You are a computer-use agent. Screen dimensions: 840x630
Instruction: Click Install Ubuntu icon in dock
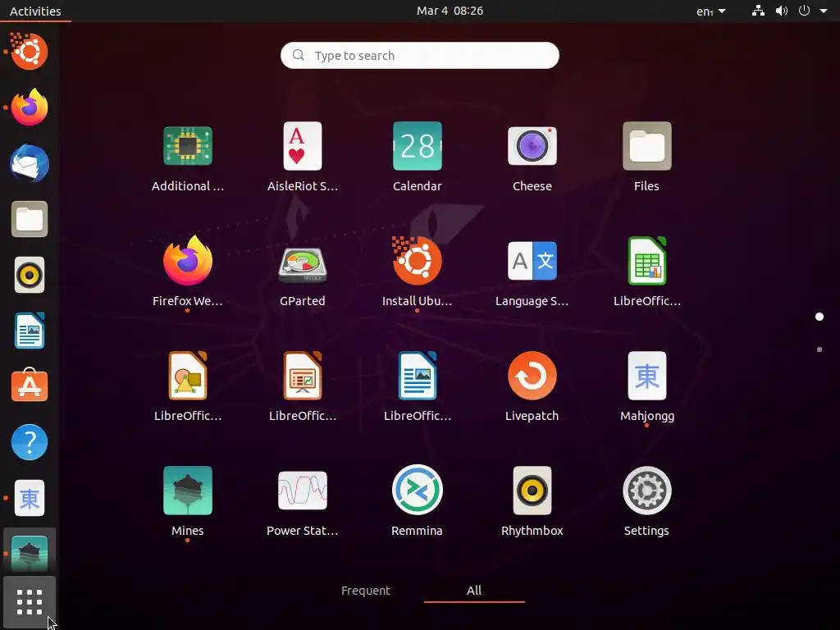[29, 52]
